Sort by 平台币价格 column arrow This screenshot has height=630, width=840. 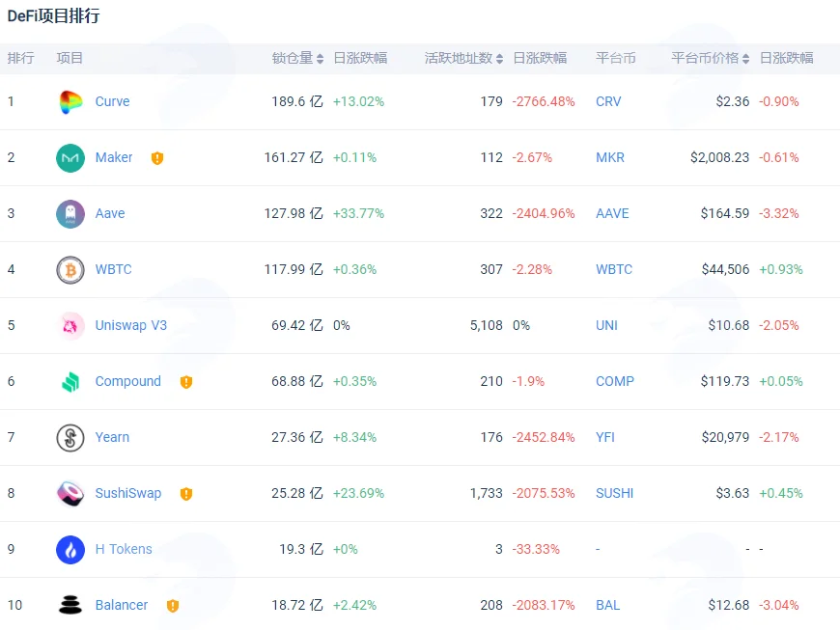click(745, 58)
